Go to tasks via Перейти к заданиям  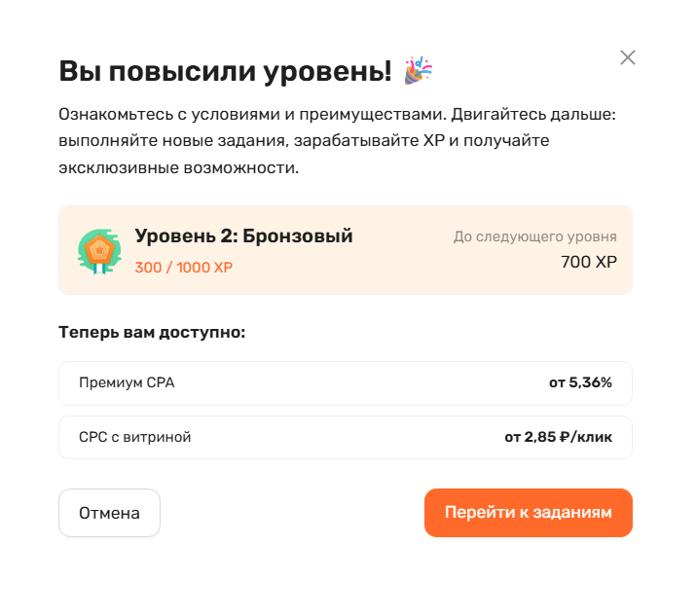pyautogui.click(x=529, y=513)
